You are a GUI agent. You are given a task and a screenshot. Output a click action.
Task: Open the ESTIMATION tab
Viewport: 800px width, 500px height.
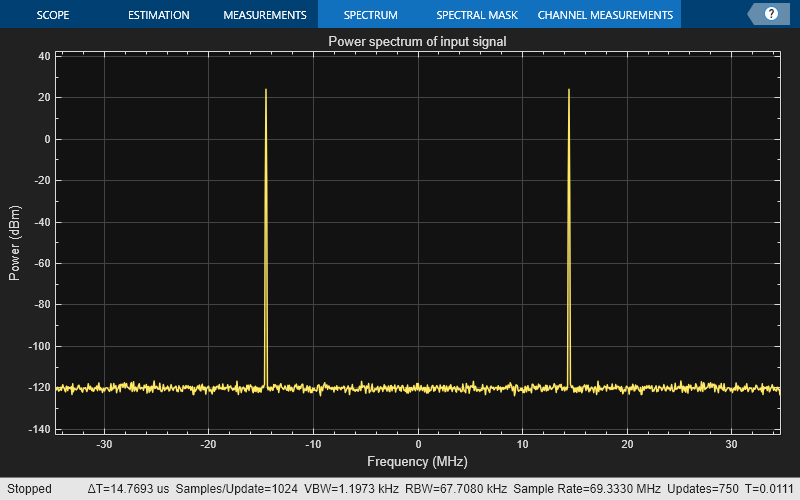[158, 15]
